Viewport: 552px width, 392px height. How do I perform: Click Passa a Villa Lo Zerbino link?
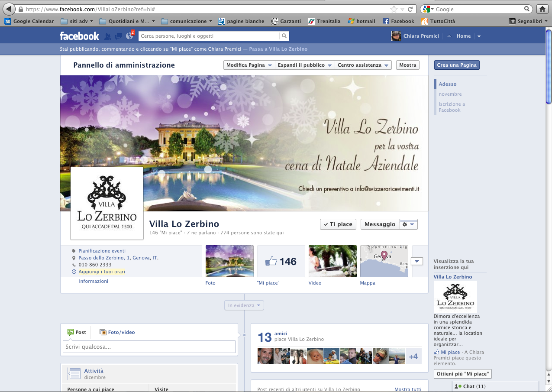278,49
